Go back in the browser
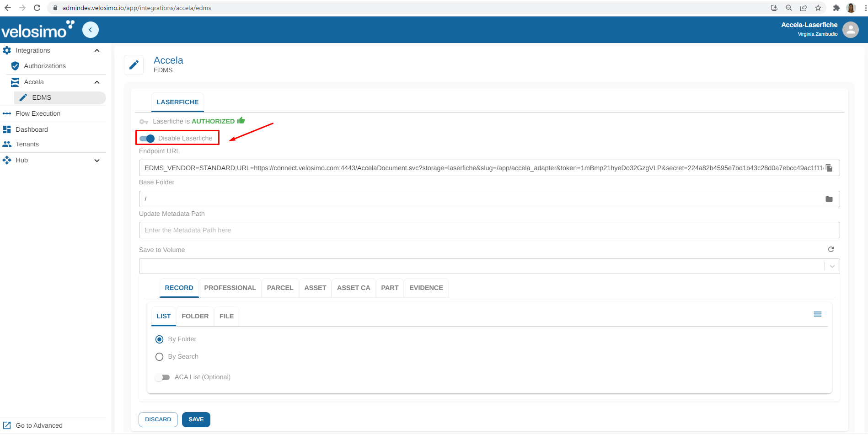Image resolution: width=868 pixels, height=435 pixels. click(x=8, y=8)
